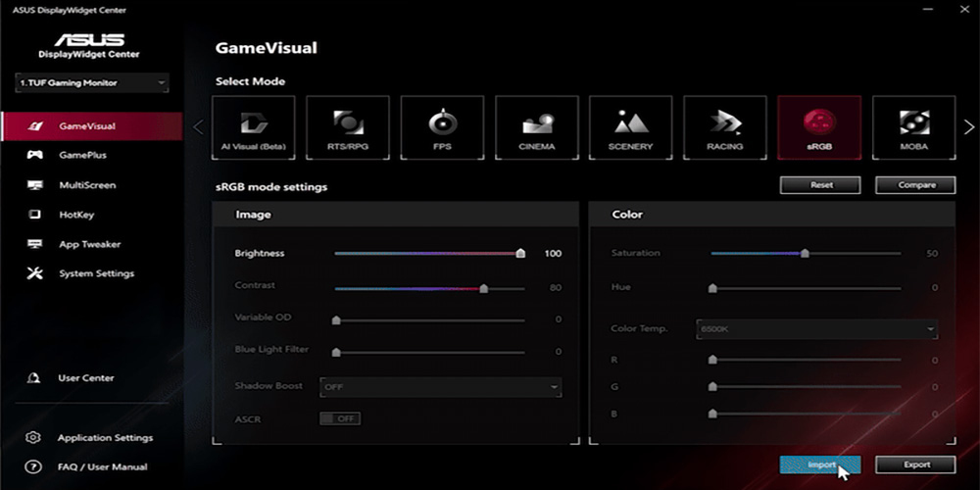This screenshot has height=490, width=980.
Task: Select the MOBA mode icon
Action: [x=913, y=127]
